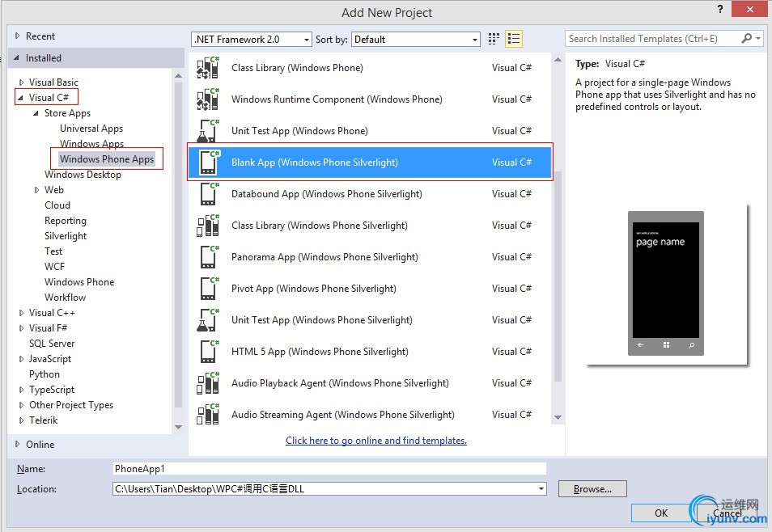Expand the Visual Basic node
Screen dimensions: 772x532
click(x=21, y=82)
